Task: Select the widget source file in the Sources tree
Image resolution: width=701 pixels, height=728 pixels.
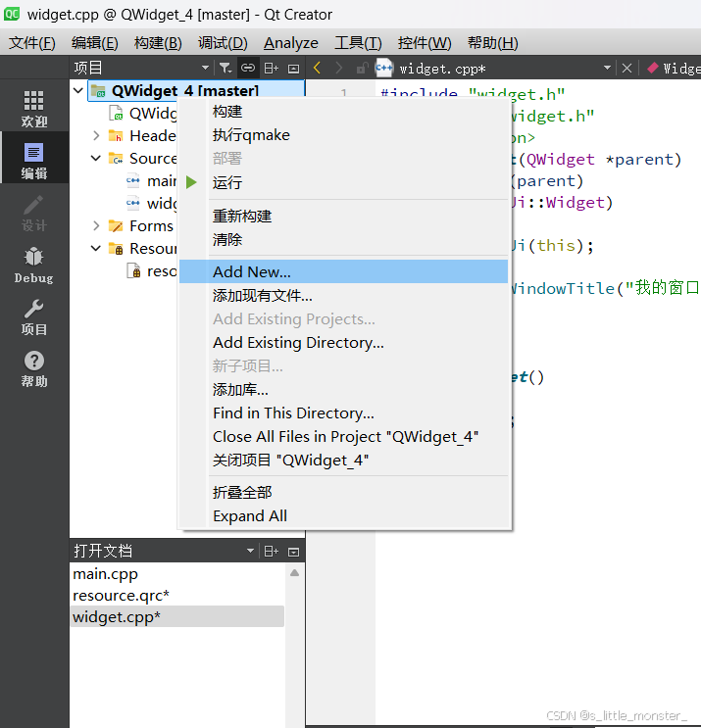Action: pyautogui.click(x=151, y=204)
